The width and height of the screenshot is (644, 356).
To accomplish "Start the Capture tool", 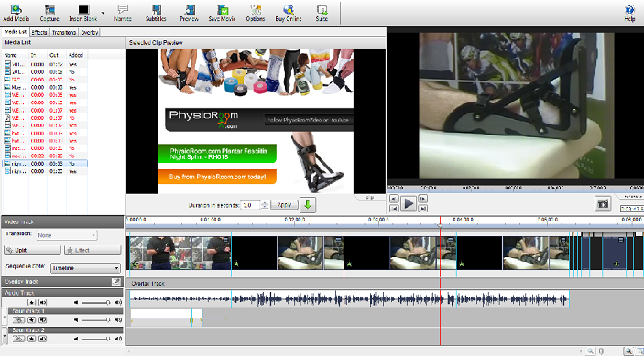I will pyautogui.click(x=49, y=12).
